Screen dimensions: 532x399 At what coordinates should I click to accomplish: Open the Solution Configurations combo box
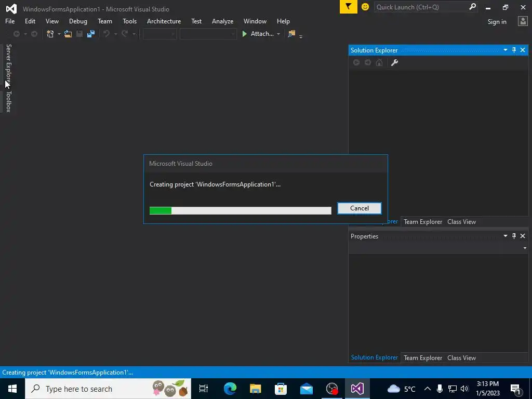pos(159,34)
